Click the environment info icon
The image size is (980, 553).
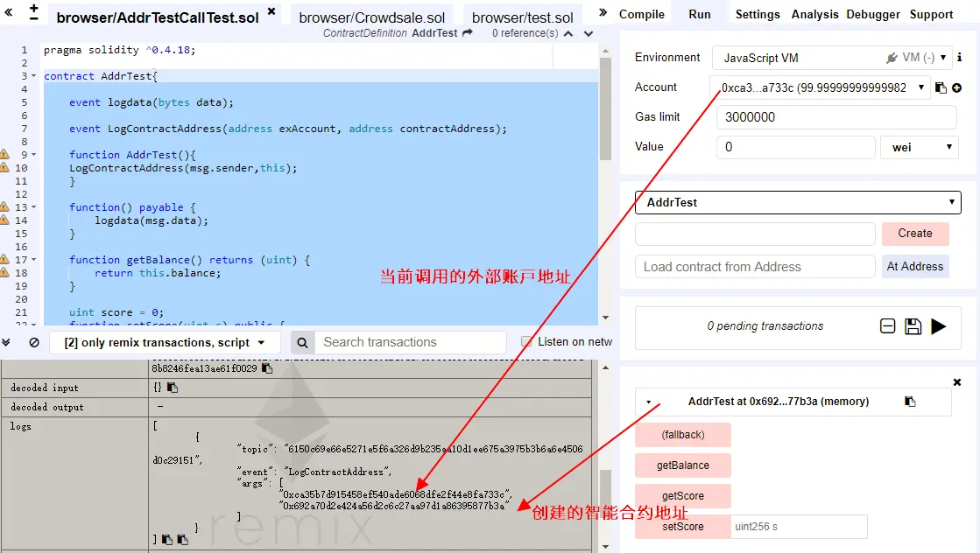[x=959, y=58]
